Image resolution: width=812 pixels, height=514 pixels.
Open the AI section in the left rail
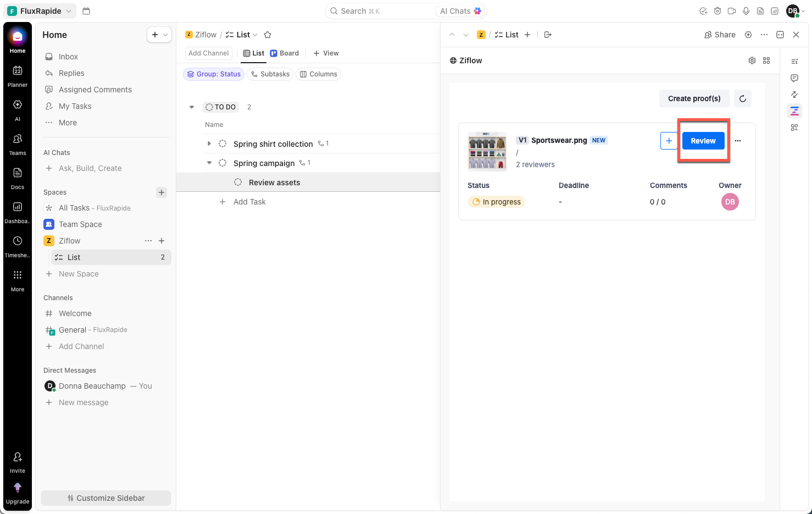[x=18, y=110]
